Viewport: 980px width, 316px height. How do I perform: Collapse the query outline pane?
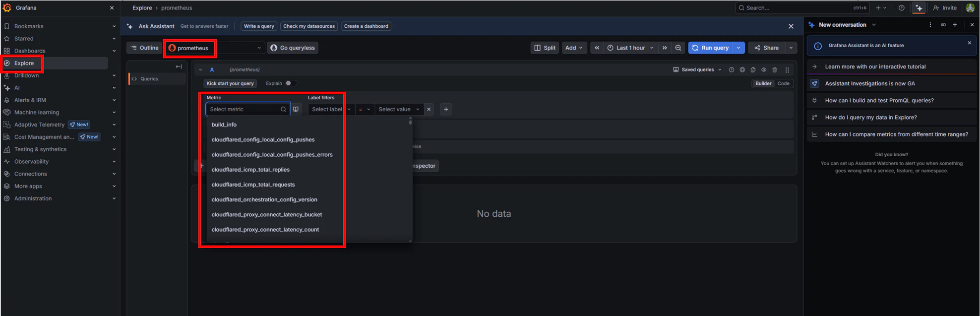tap(179, 66)
